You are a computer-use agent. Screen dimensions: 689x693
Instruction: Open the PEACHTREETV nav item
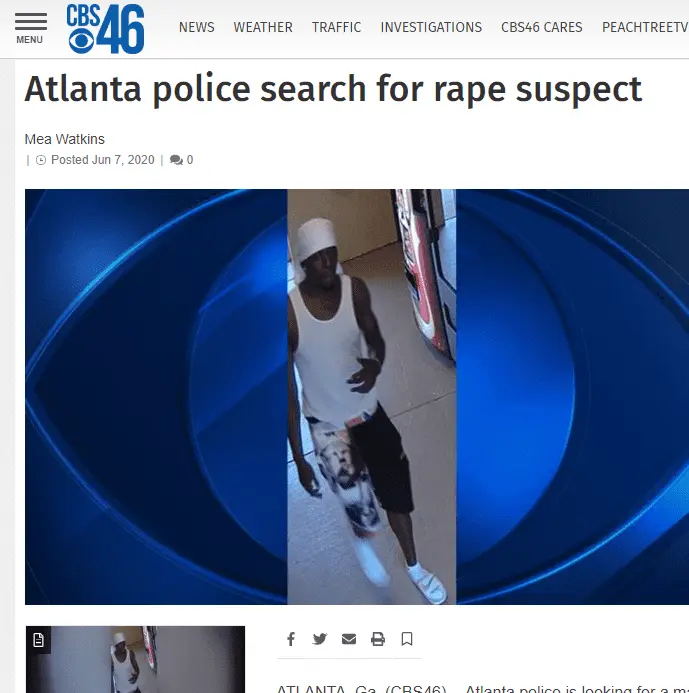[x=645, y=27]
